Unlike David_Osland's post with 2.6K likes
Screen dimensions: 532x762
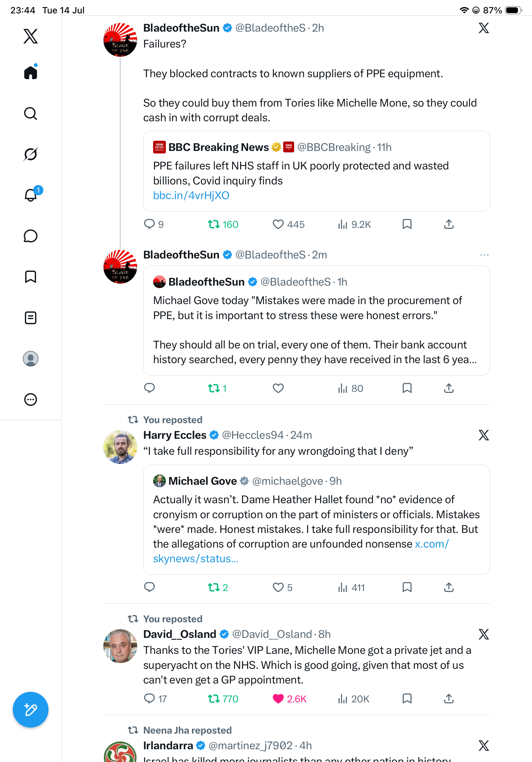278,698
